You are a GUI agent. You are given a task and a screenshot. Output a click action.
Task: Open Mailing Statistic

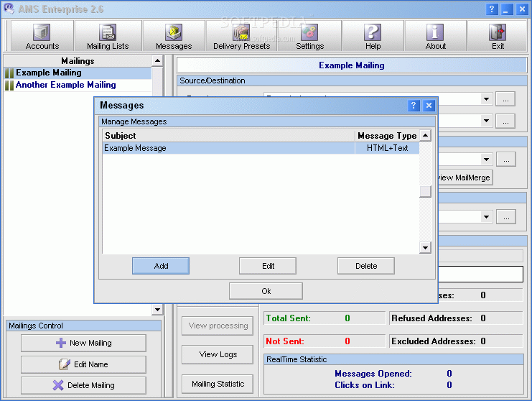pyautogui.click(x=218, y=384)
